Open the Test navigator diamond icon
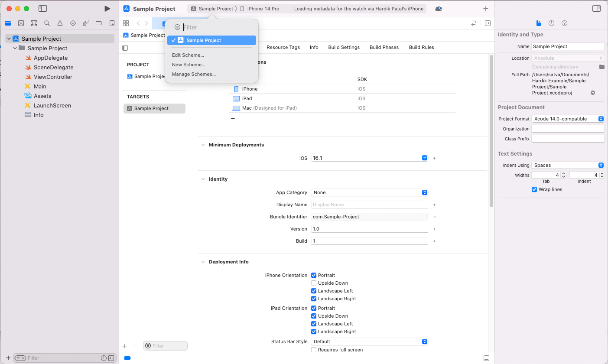 click(73, 23)
